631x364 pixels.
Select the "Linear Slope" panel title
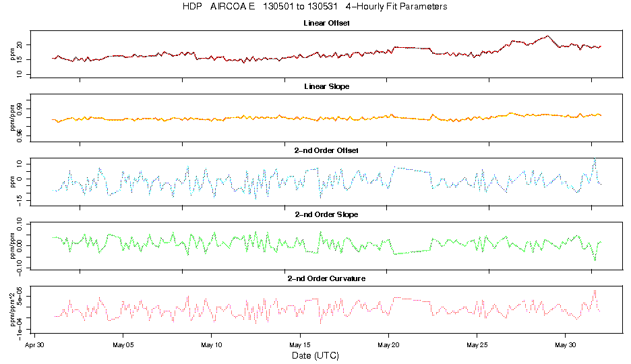coord(326,87)
